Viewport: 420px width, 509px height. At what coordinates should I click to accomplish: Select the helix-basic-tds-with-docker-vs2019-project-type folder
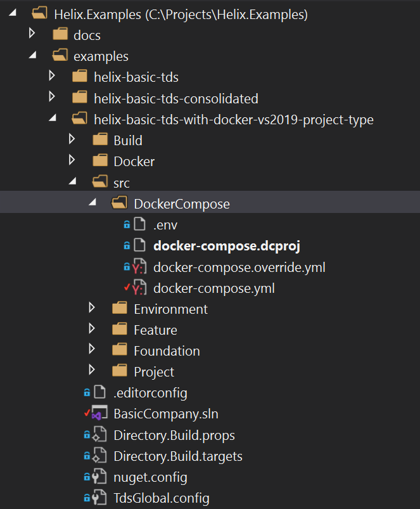(x=233, y=119)
